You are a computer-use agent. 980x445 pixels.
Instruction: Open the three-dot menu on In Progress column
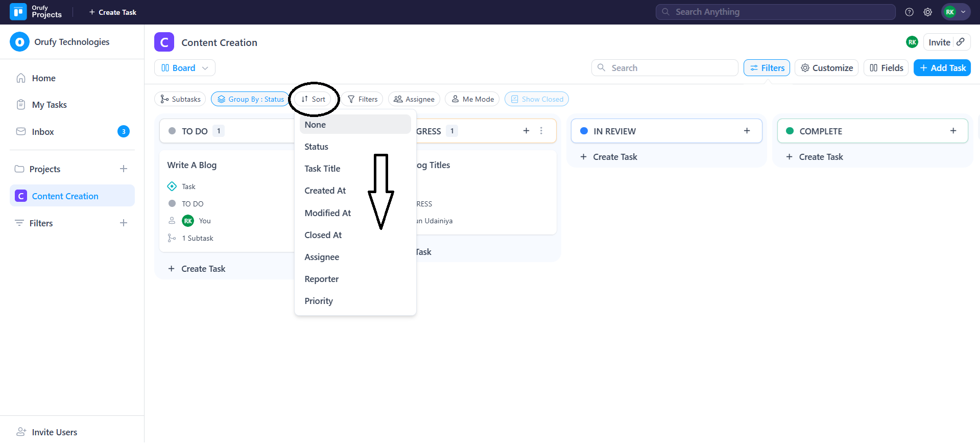coord(541,131)
